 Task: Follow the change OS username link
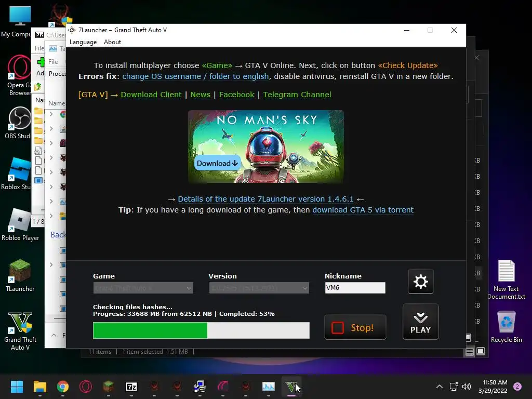[195, 76]
